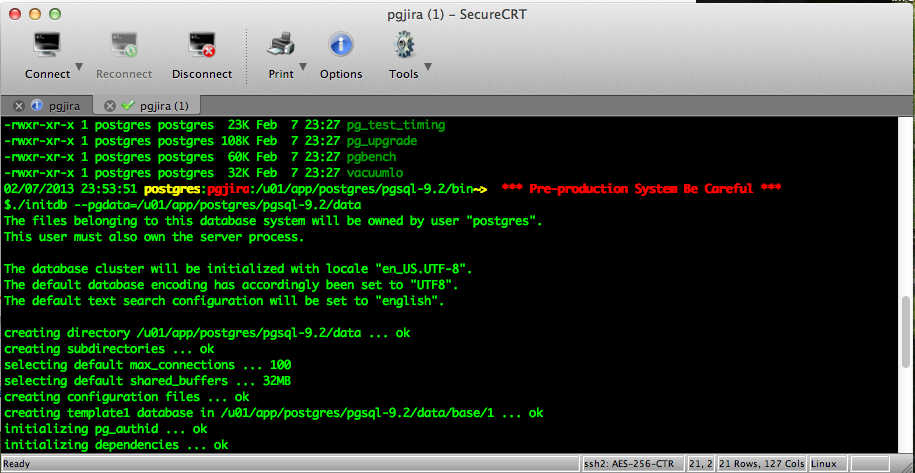Click the Pre-production System Be Careful warning
Image resolution: width=915 pixels, height=473 pixels.
[641, 189]
